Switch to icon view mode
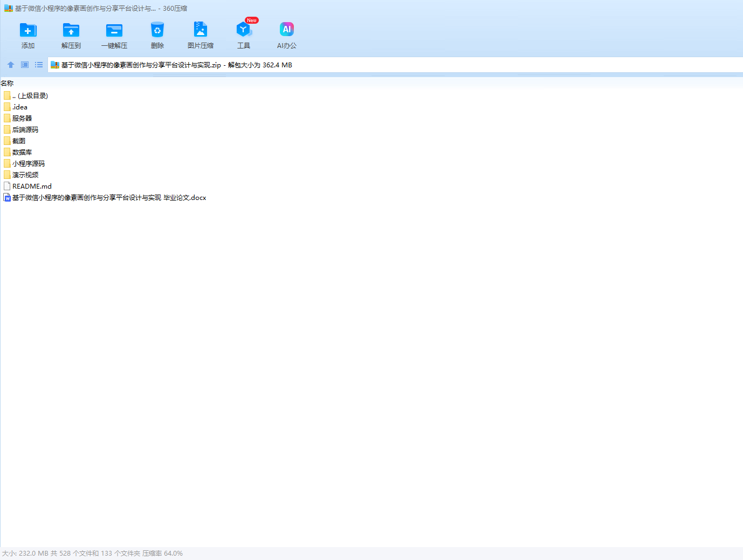 pyautogui.click(x=25, y=65)
